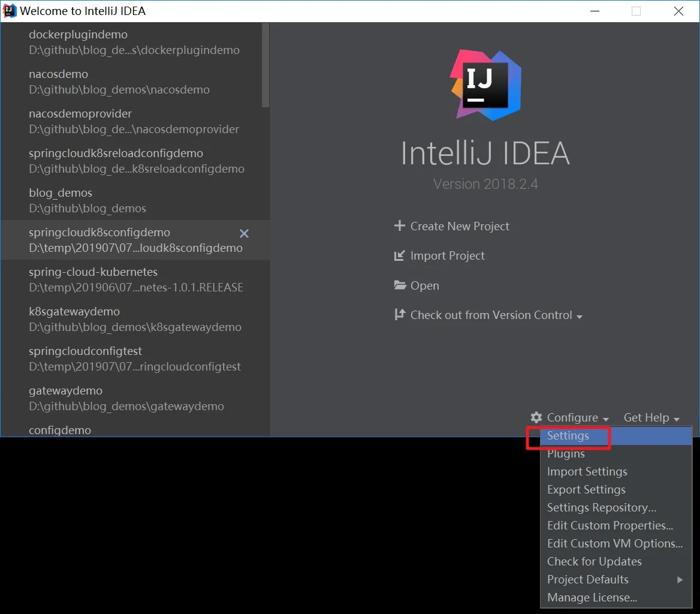Screen dimensions: 700x614
Task: Select the springcloudk8sconfigdemo recent project
Action: tap(135, 240)
